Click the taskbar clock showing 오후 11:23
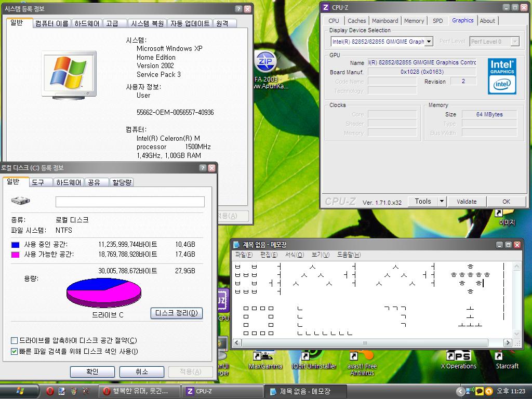 pyautogui.click(x=511, y=391)
